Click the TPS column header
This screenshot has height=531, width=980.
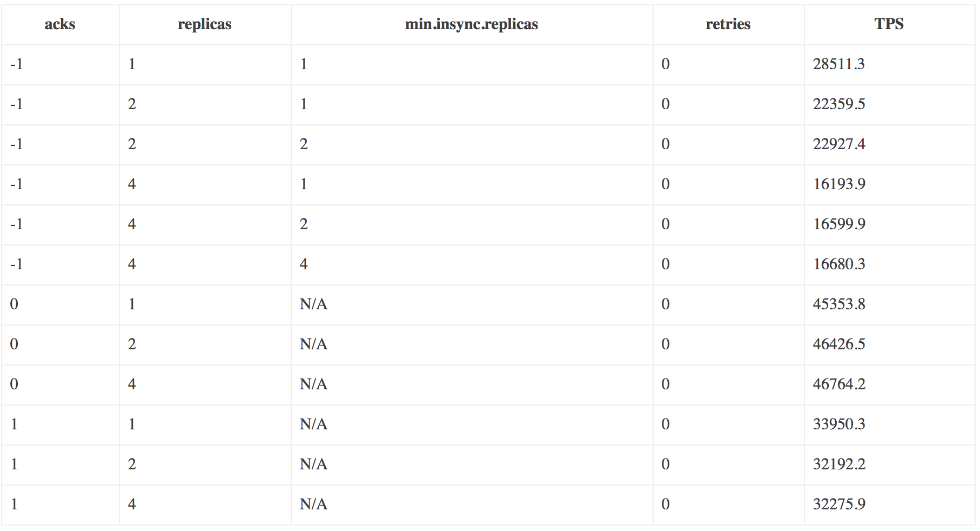(x=889, y=24)
